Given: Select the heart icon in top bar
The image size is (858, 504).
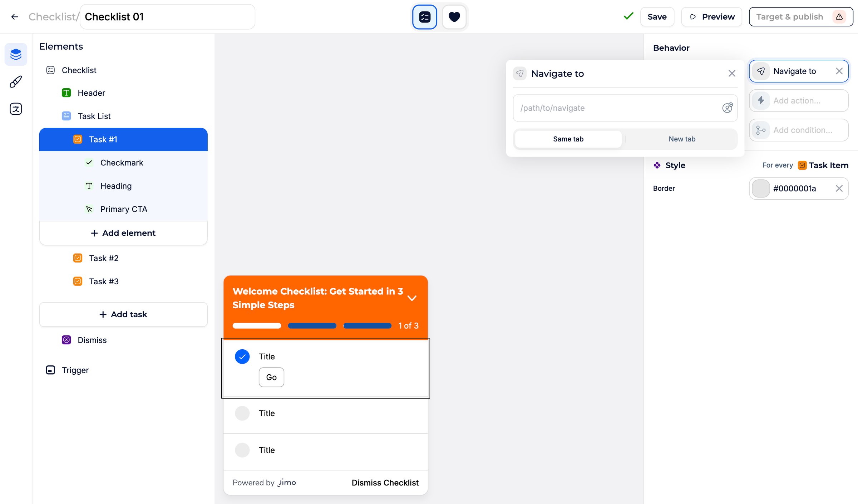Looking at the screenshot, I should tap(454, 17).
